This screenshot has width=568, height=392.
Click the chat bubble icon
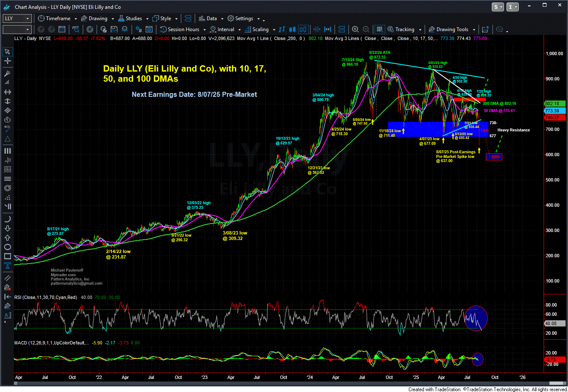click(x=500, y=29)
